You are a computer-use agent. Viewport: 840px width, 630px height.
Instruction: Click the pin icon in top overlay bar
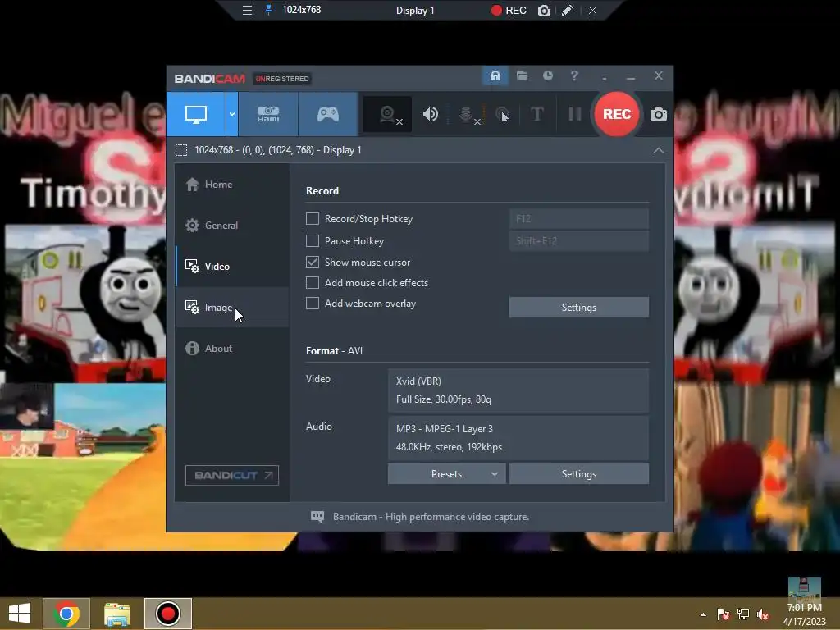tap(268, 10)
